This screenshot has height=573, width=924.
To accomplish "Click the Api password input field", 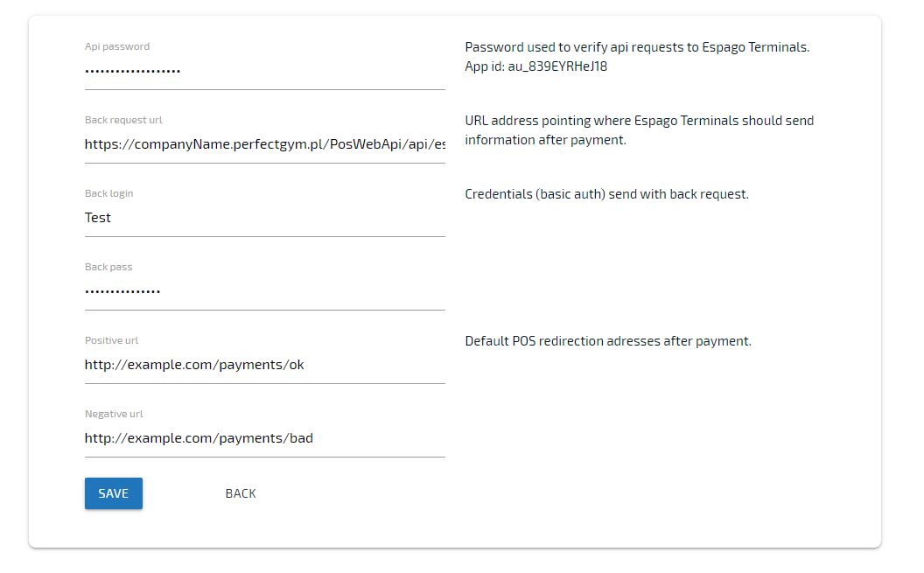I will [264, 71].
